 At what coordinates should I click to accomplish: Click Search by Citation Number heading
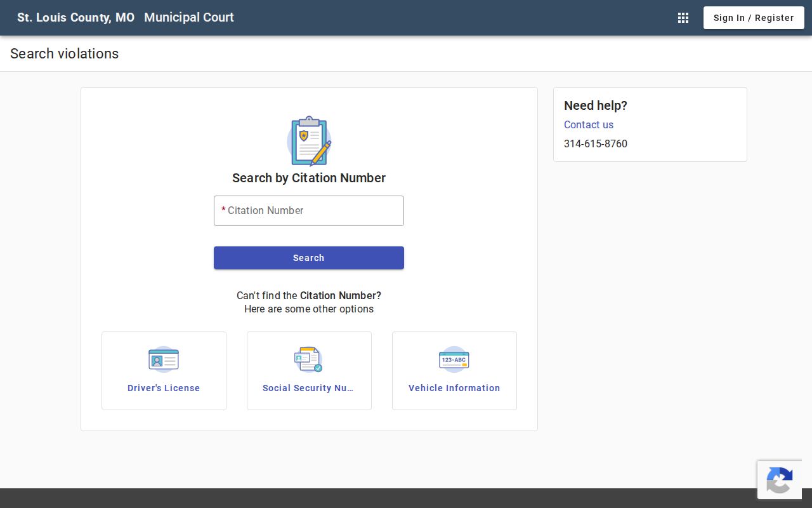(309, 178)
